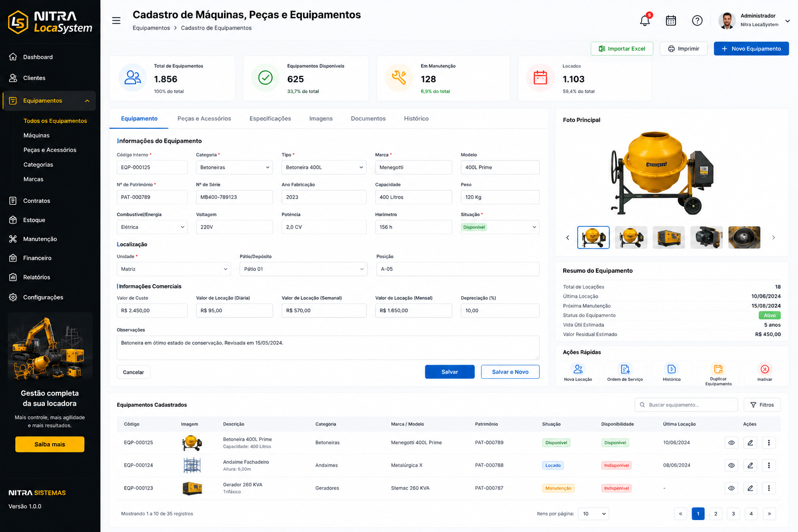This screenshot has width=798, height=532.
Task: Open more actions for EQP-000124 row
Action: pyautogui.click(x=769, y=465)
